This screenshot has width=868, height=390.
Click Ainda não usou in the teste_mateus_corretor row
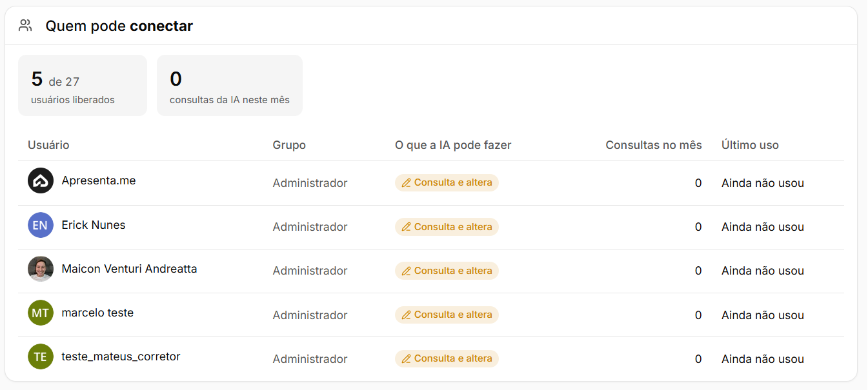(763, 359)
